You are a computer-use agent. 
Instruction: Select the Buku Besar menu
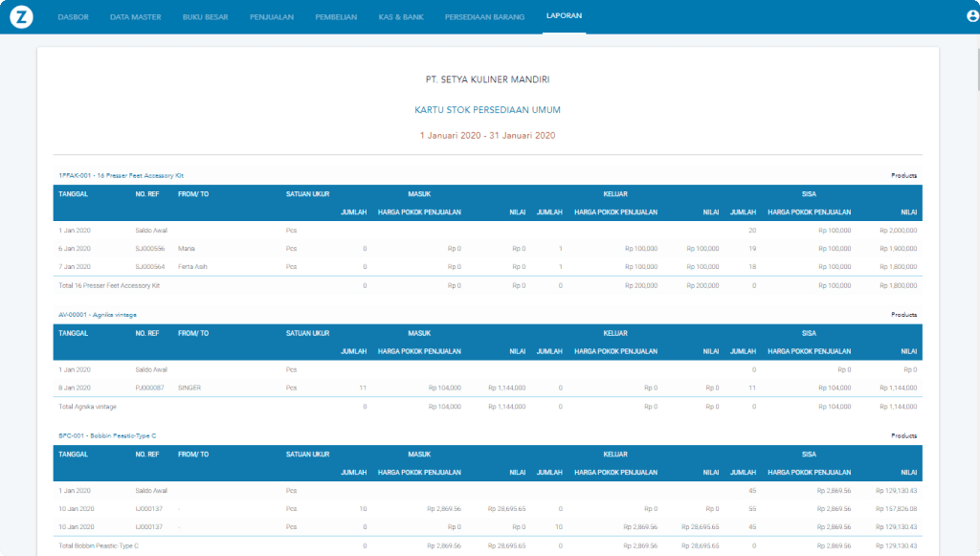click(x=205, y=17)
